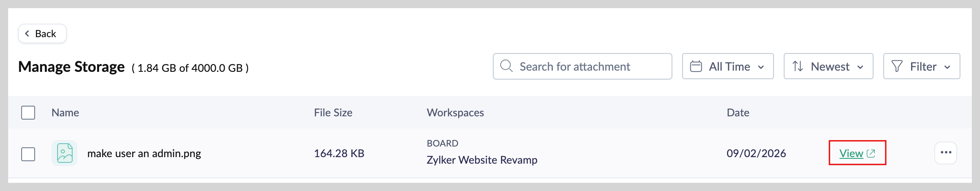
Task: Click the external link icon beside View
Action: click(871, 153)
